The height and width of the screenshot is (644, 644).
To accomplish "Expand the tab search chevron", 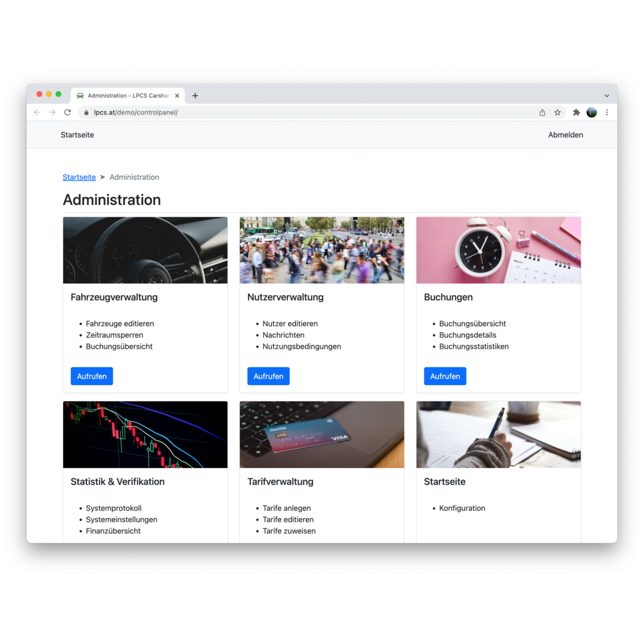I will tap(606, 95).
